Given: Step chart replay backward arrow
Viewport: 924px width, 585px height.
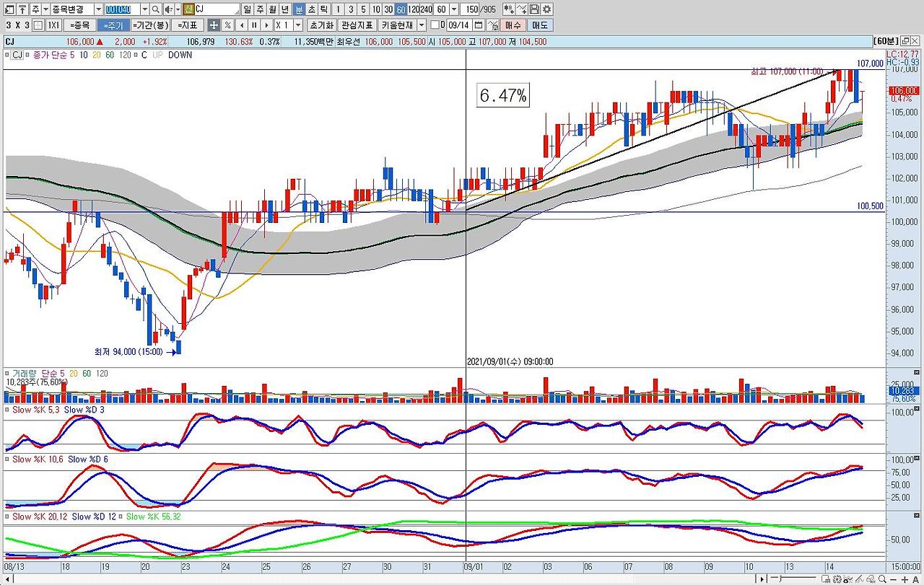Looking at the screenshot, I should pyautogui.click(x=241, y=25).
